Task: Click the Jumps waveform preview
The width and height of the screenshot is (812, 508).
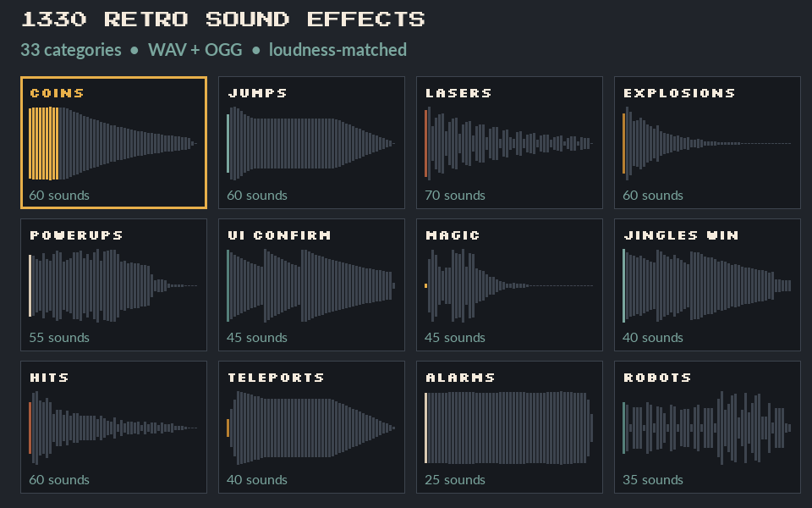Action: point(310,144)
